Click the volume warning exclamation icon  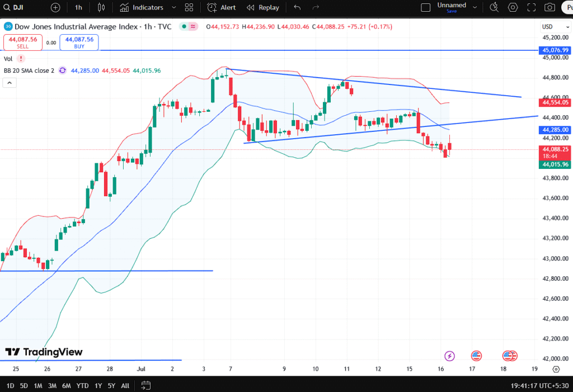pos(21,59)
